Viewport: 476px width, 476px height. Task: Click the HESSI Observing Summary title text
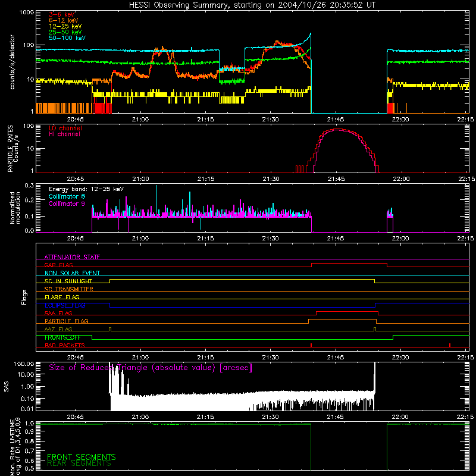252,5
